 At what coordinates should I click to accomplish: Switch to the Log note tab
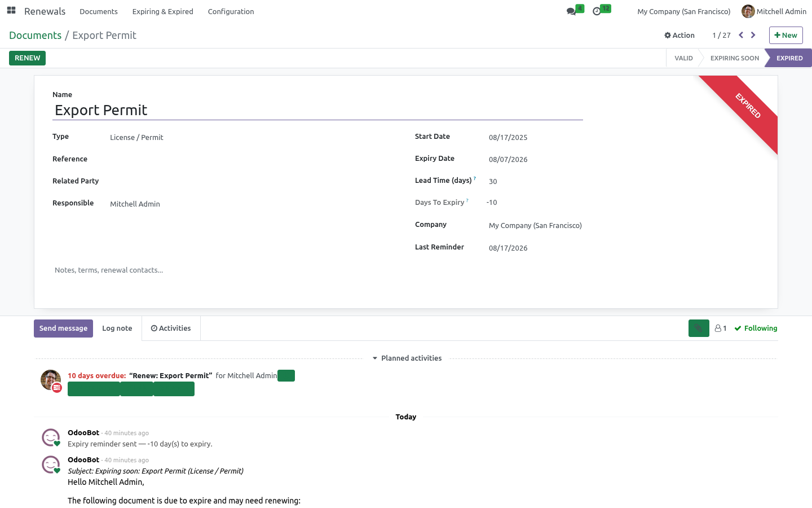(x=117, y=328)
